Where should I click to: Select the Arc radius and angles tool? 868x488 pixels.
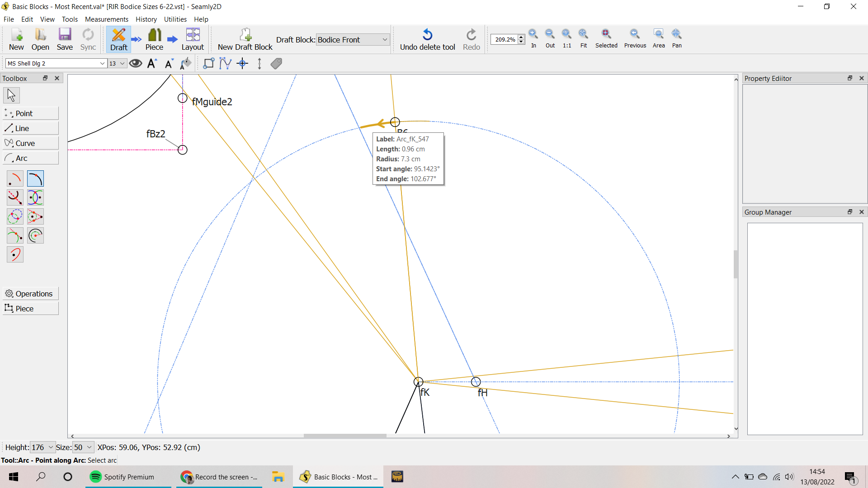[15, 179]
